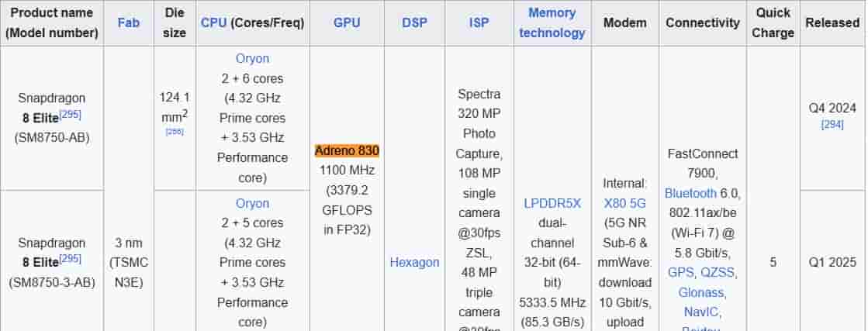This screenshot has width=868, height=331.
Task: Click the highlighted Adreno 830 text
Action: [347, 150]
